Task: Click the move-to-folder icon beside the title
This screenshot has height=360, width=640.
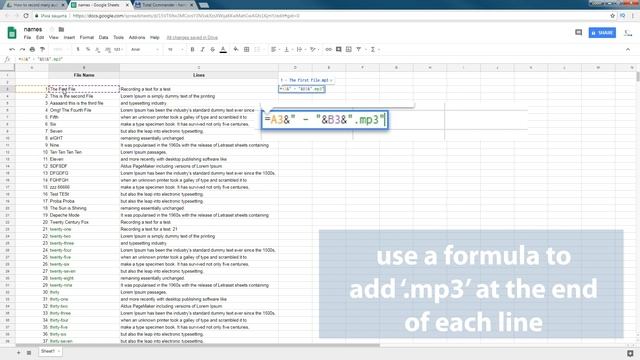Action: click(x=61, y=29)
